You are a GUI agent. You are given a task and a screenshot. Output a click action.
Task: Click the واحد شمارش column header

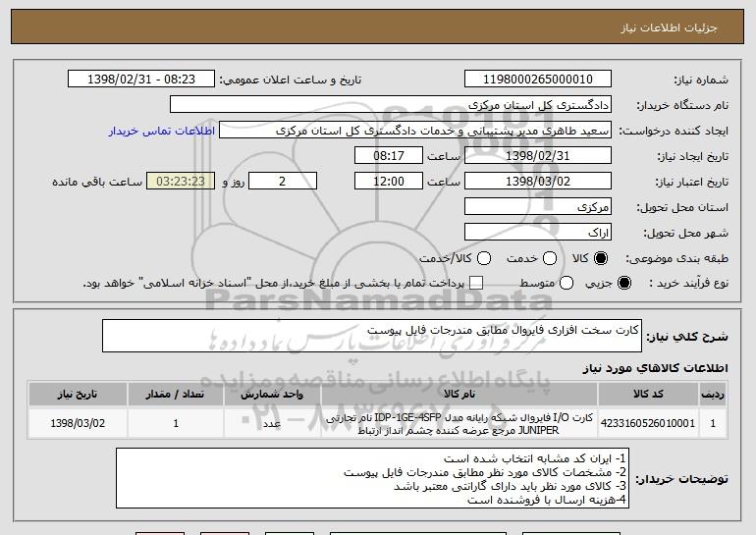tap(272, 395)
